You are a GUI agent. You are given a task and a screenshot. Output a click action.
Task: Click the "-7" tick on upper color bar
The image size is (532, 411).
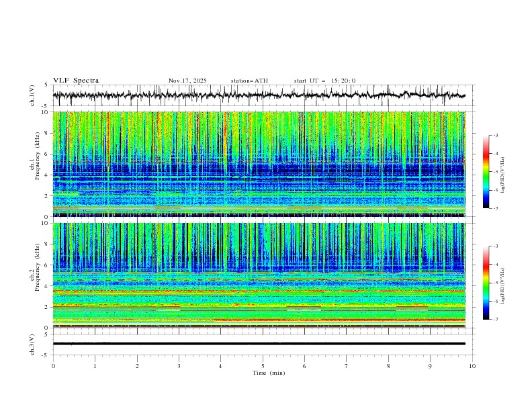496,208
